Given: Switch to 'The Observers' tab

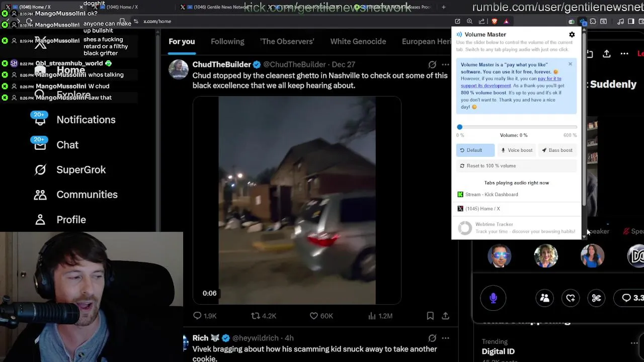Looking at the screenshot, I should pos(287,41).
